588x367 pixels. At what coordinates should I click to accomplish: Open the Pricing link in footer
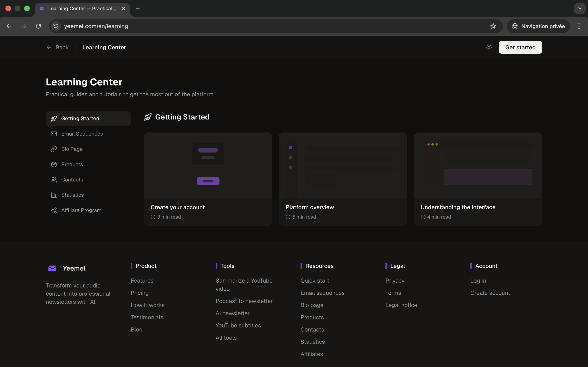click(140, 293)
